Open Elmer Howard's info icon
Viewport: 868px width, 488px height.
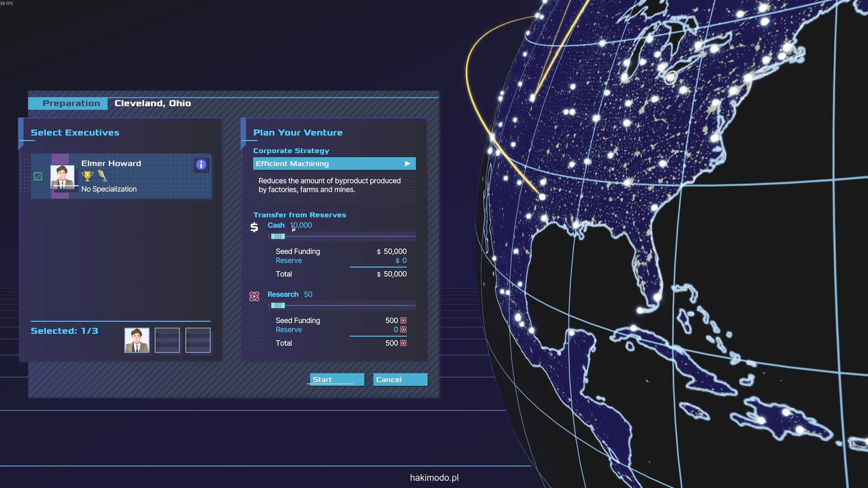201,164
